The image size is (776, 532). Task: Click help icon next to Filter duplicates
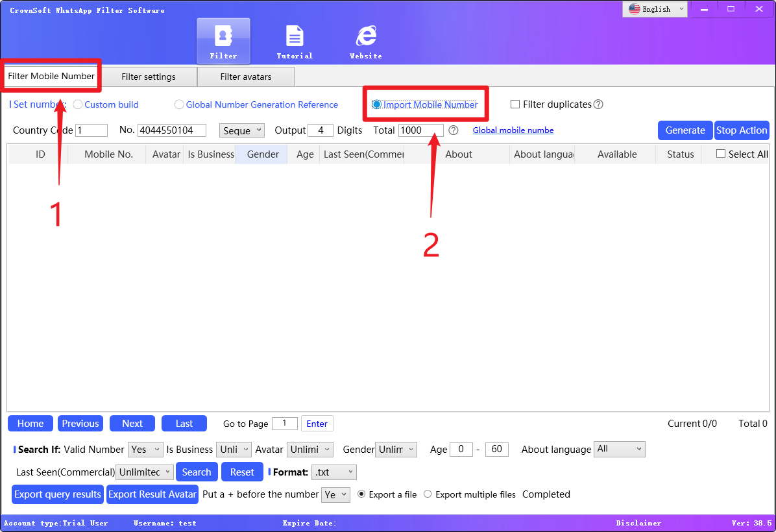click(598, 104)
